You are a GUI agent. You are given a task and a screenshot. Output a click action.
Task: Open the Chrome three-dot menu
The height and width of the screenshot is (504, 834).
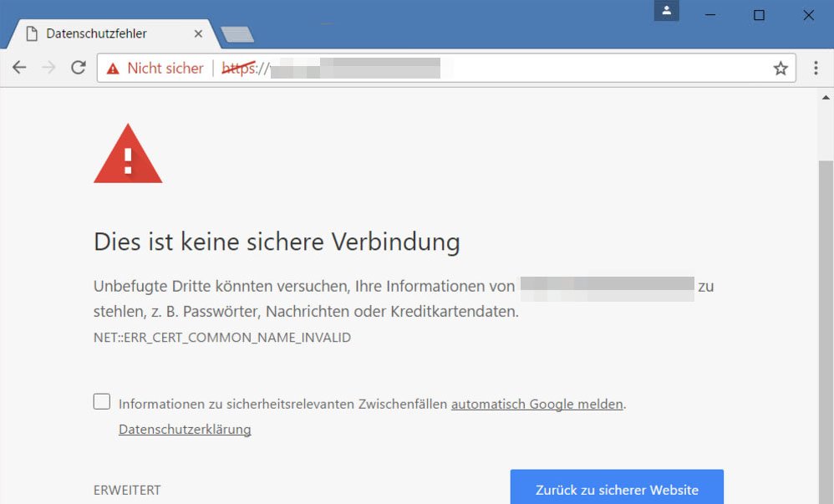816,69
